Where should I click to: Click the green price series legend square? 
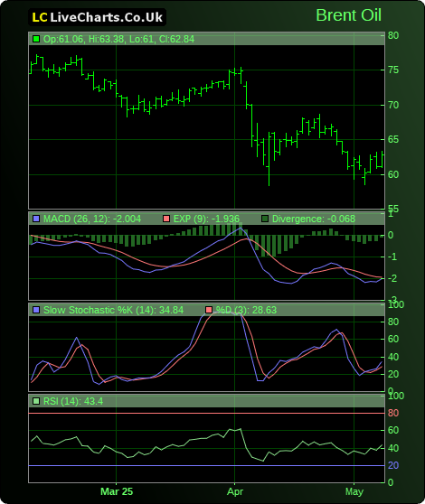(36, 39)
